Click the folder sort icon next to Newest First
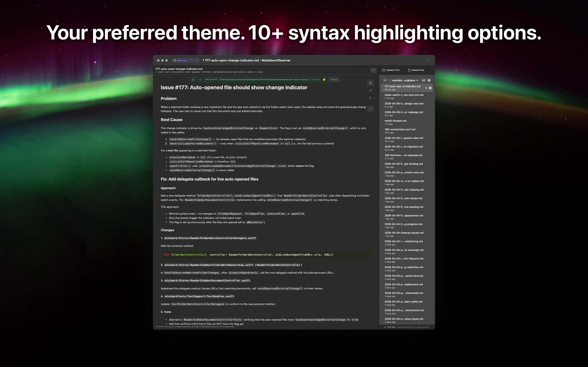The width and height of the screenshot is (588, 367). click(384, 70)
